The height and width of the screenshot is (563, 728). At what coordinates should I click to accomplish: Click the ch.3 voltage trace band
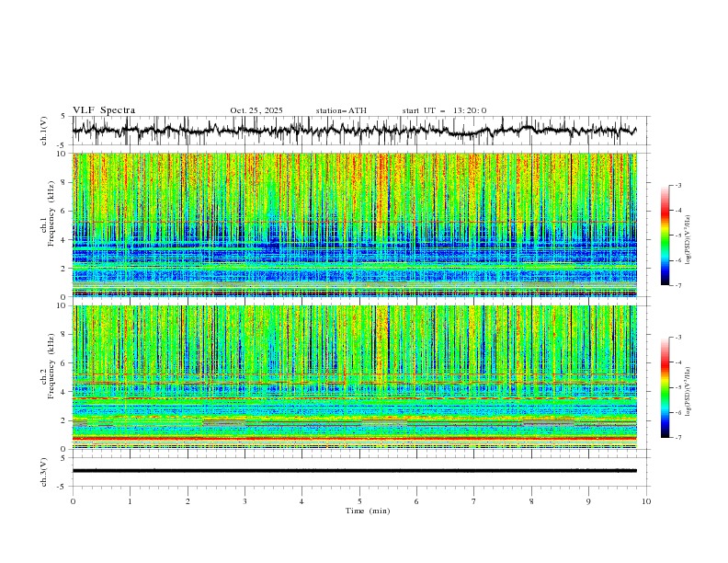[355, 471]
